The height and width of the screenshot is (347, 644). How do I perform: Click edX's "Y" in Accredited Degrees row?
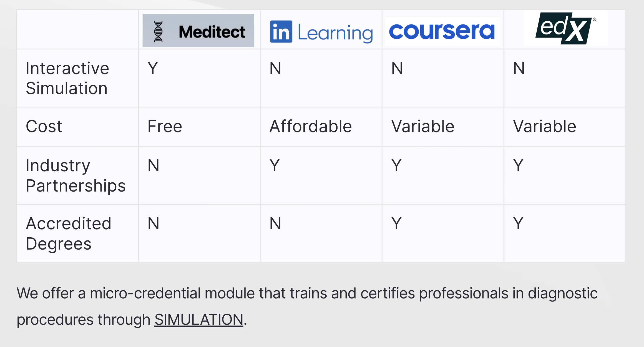coord(518,223)
